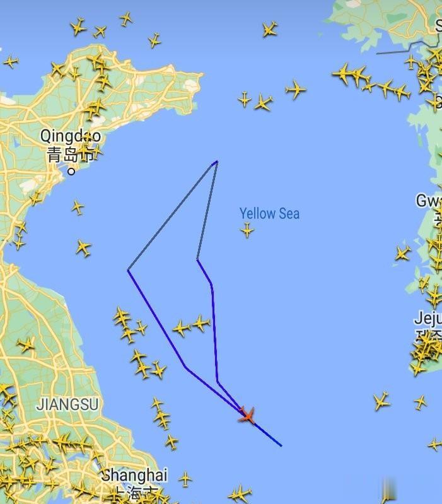Click the Shanghai city label
This screenshot has width=442, height=504.
pyautogui.click(x=134, y=475)
